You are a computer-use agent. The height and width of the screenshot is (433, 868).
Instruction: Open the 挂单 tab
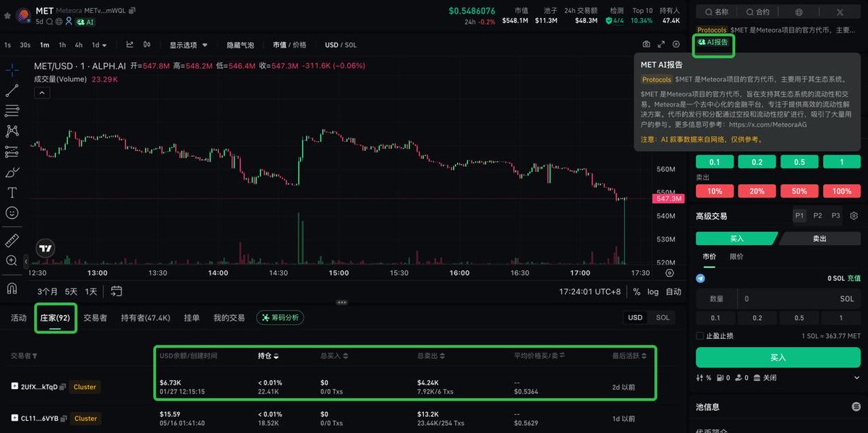click(192, 318)
